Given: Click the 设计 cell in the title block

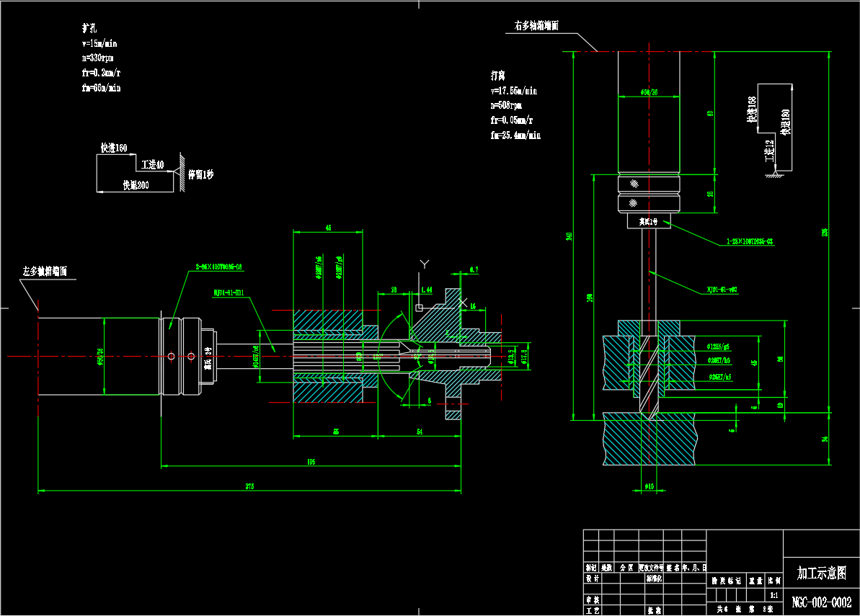Looking at the screenshot, I should (x=592, y=578).
